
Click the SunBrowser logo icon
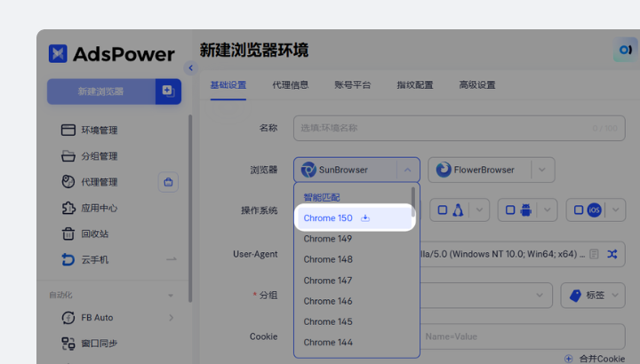(308, 170)
